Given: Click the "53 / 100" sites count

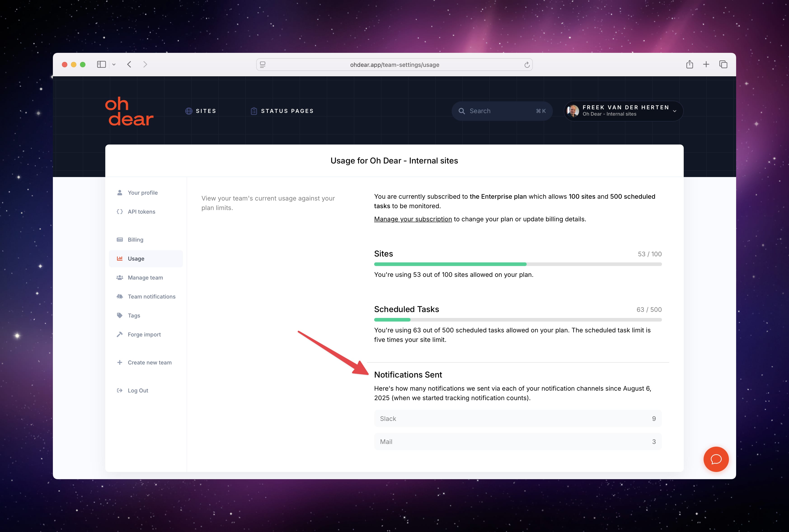Looking at the screenshot, I should (649, 254).
